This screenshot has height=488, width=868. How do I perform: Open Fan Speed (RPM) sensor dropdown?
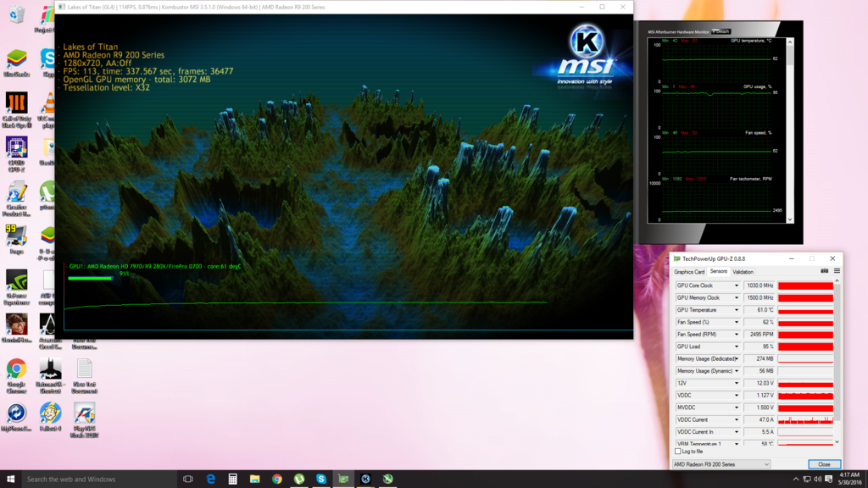(737, 334)
